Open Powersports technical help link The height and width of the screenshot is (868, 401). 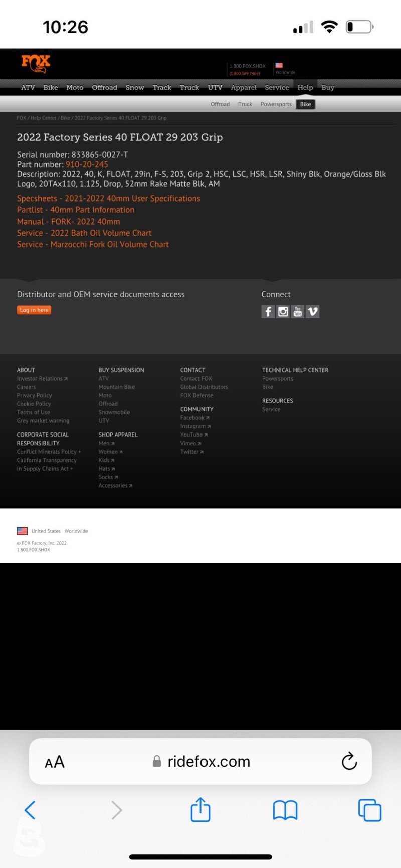click(278, 379)
